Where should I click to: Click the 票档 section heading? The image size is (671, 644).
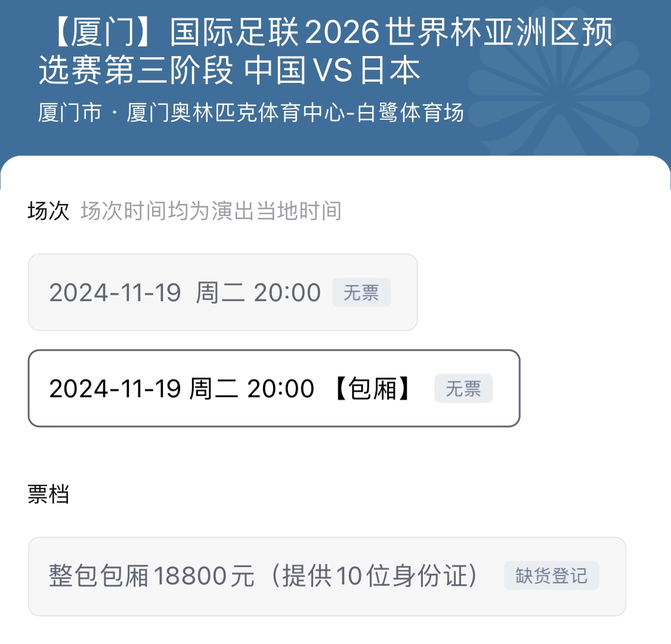coord(48,494)
